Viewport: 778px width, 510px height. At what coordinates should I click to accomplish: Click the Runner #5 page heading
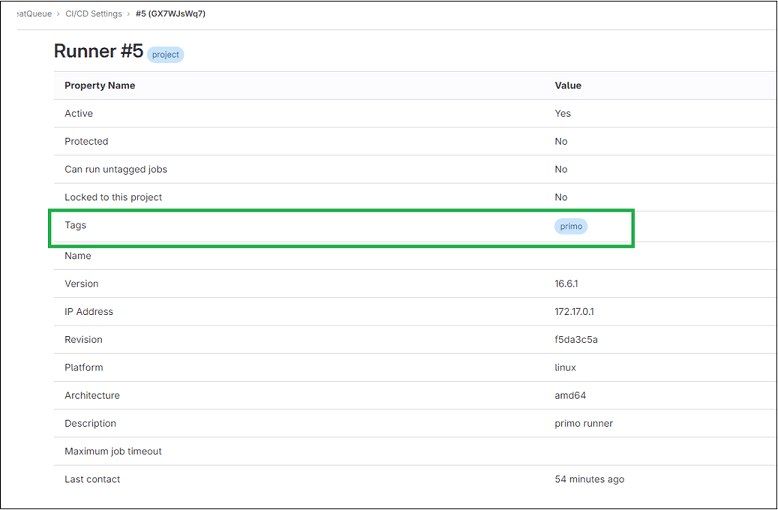[98, 52]
